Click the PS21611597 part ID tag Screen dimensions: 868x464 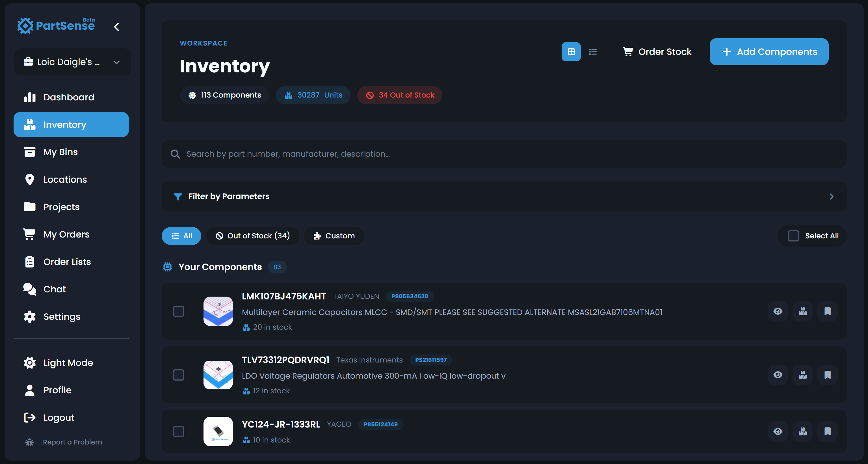click(431, 360)
